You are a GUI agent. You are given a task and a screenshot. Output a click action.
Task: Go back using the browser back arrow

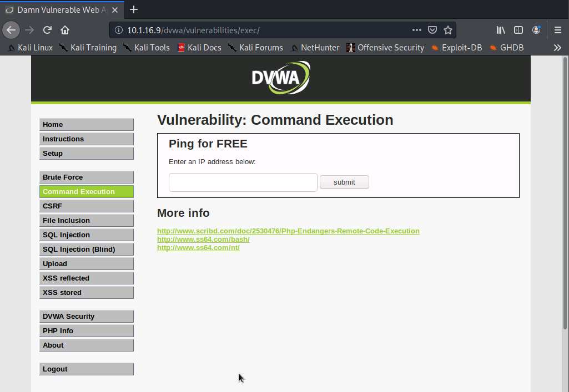point(11,30)
